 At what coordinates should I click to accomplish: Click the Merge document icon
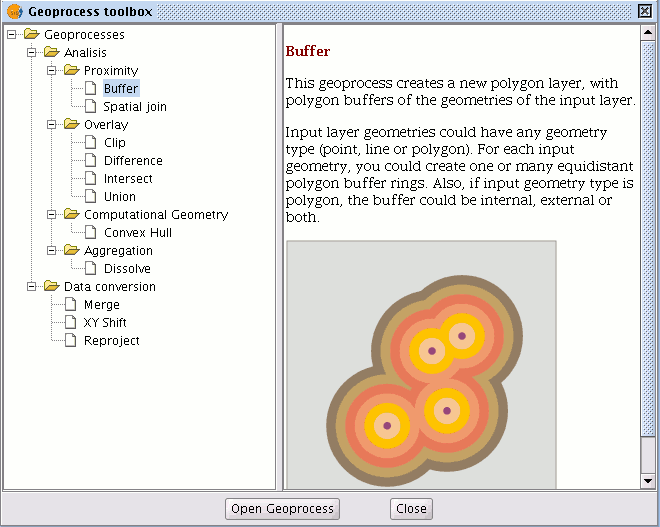(x=71, y=304)
